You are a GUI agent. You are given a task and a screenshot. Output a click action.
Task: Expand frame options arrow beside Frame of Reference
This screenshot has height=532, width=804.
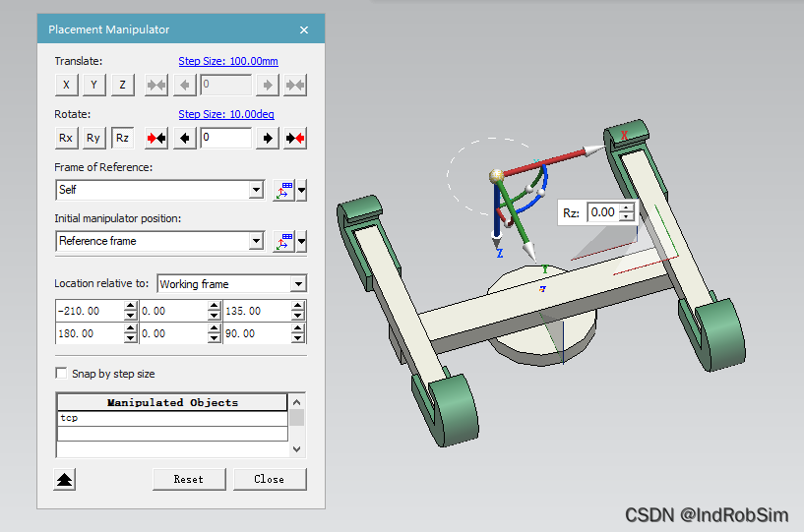tap(301, 190)
